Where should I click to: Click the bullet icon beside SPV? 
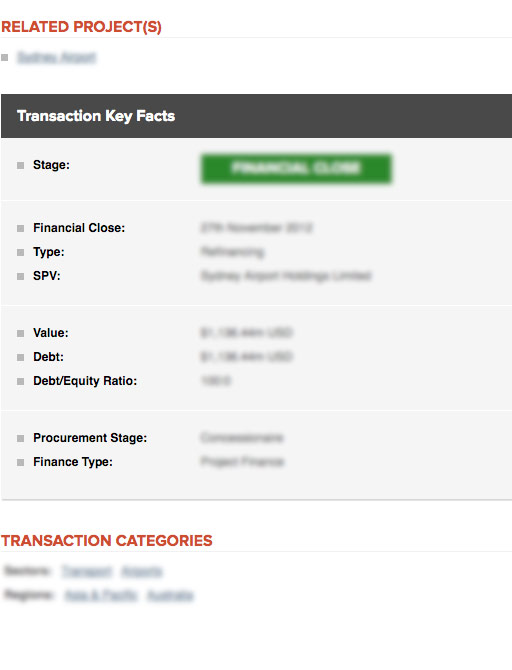[x=21, y=276]
